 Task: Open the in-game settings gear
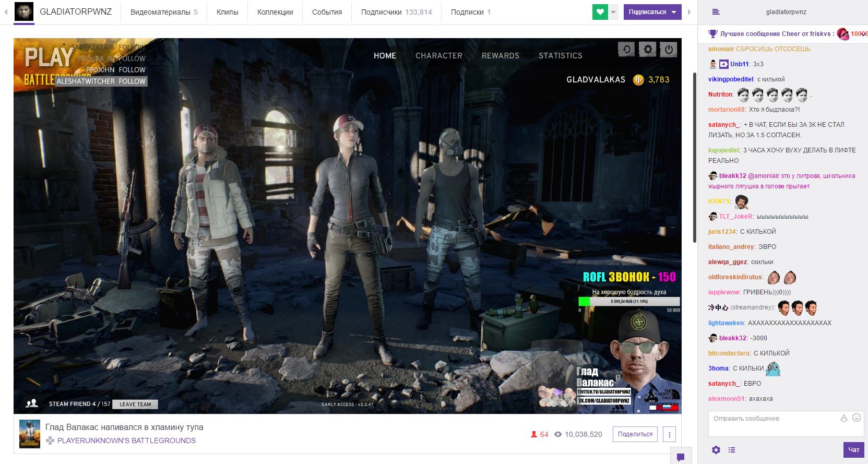648,50
